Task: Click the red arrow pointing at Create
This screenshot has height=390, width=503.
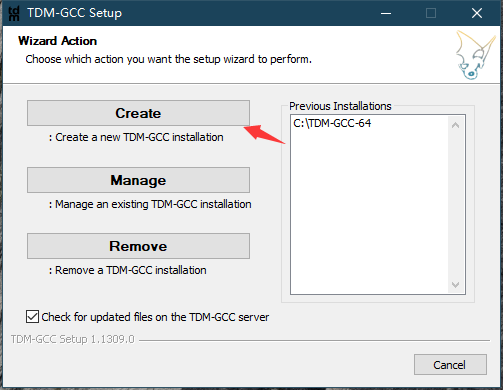Action: point(265,134)
